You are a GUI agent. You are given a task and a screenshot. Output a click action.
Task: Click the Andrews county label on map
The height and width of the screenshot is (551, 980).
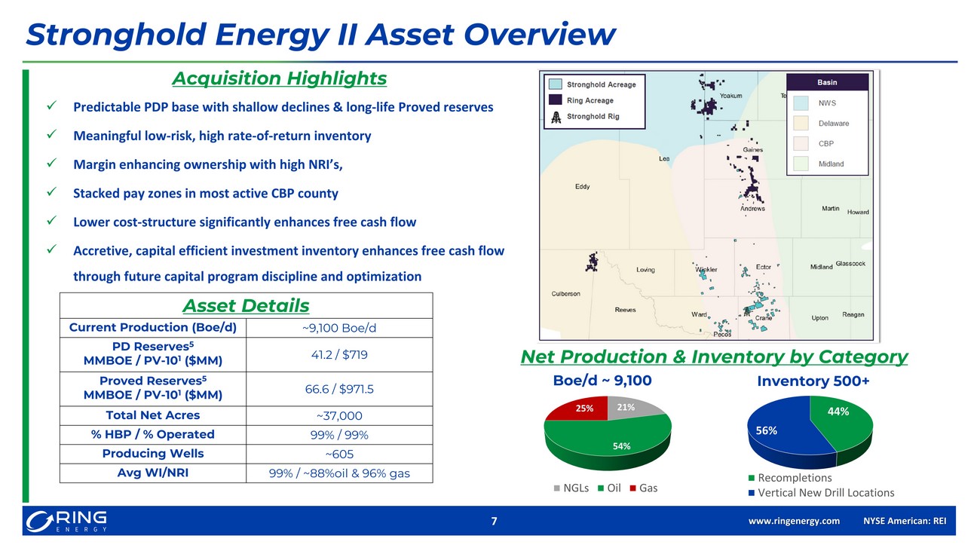[x=752, y=209]
